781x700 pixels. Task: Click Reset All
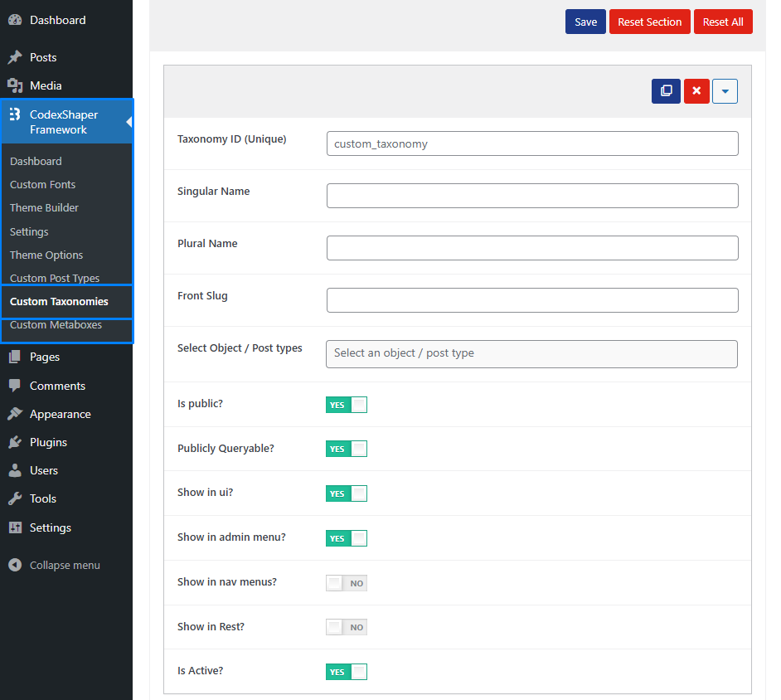[x=723, y=22]
